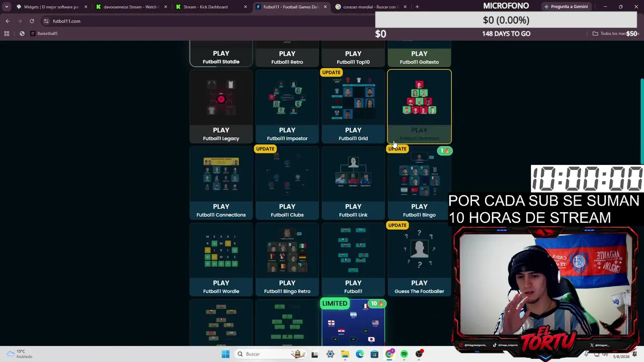Click the LIMITED badge on the flags card
The height and width of the screenshot is (362, 644).
tap(335, 304)
